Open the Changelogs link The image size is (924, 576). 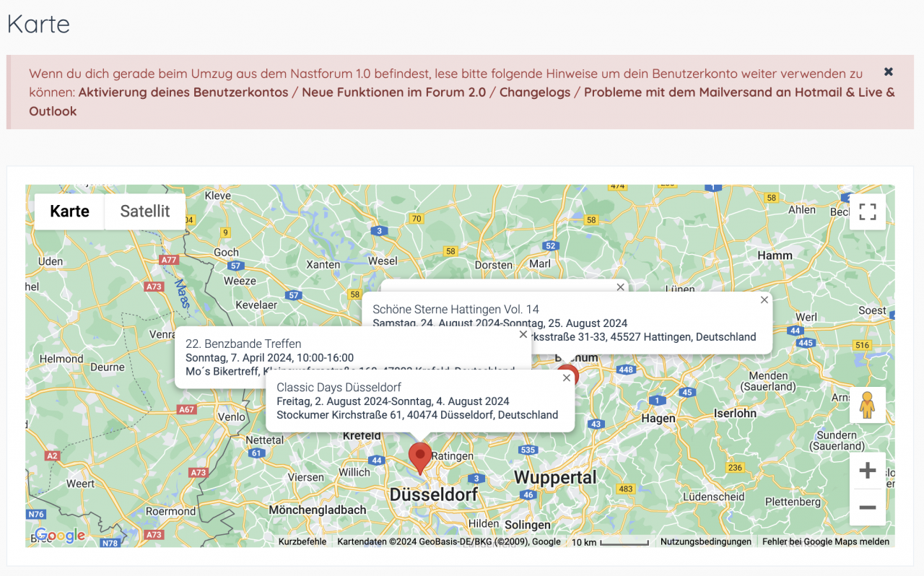(534, 92)
